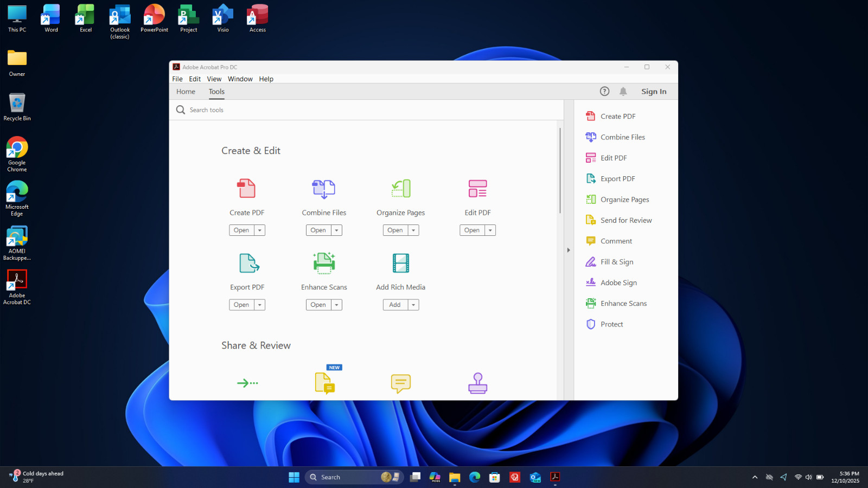868x488 pixels.
Task: Click the notifications bell icon
Action: coord(623,92)
